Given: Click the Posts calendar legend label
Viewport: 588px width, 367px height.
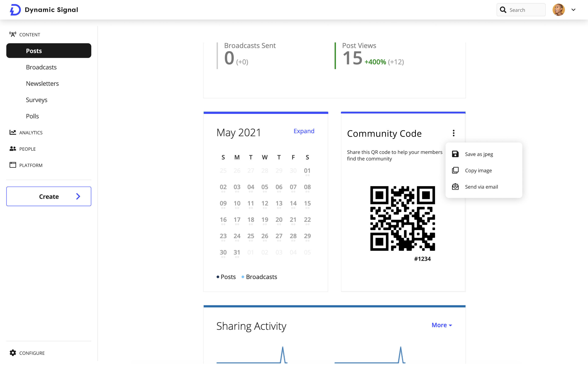Looking at the screenshot, I should (228, 277).
